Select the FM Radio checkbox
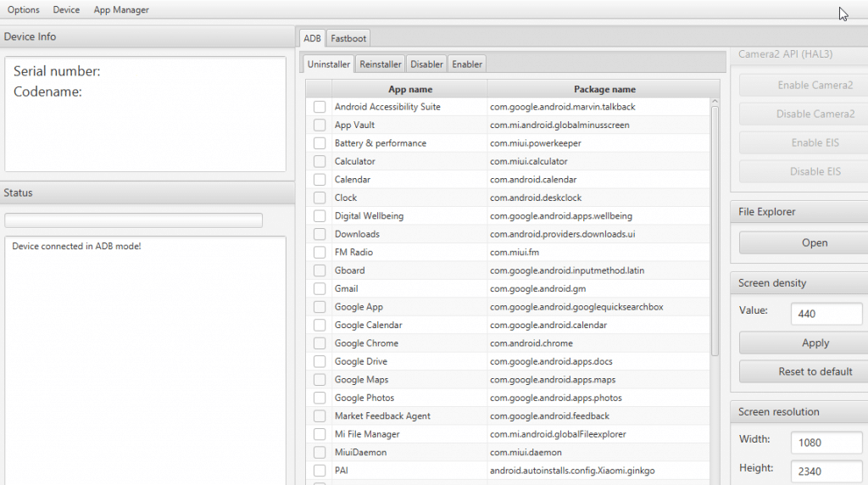 (x=319, y=253)
